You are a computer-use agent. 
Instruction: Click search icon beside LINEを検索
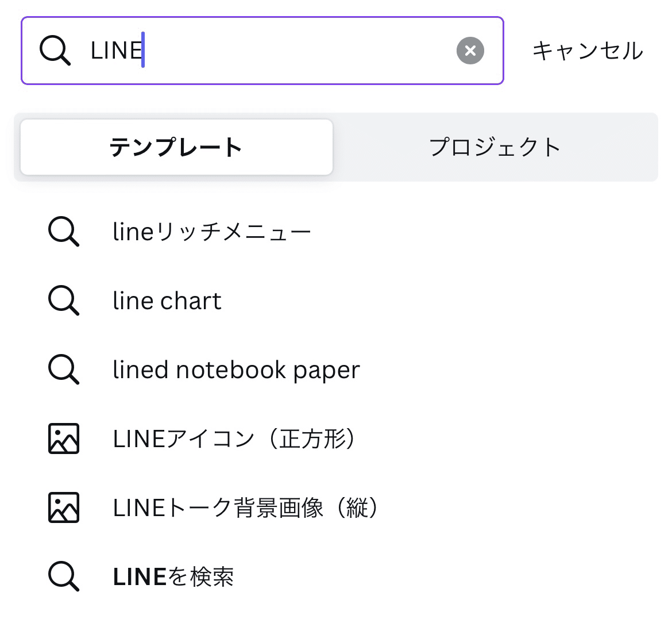coord(63,576)
